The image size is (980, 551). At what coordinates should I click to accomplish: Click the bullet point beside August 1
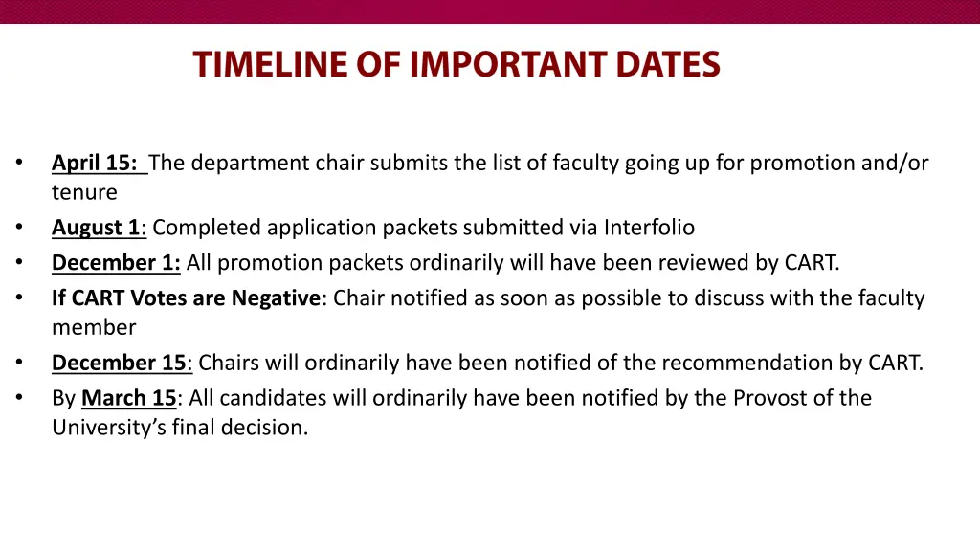[19, 228]
